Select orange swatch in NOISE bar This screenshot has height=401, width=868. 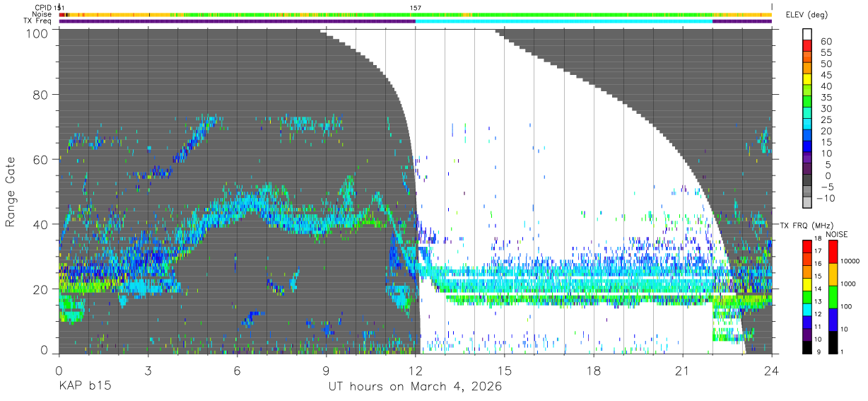[x=834, y=274]
